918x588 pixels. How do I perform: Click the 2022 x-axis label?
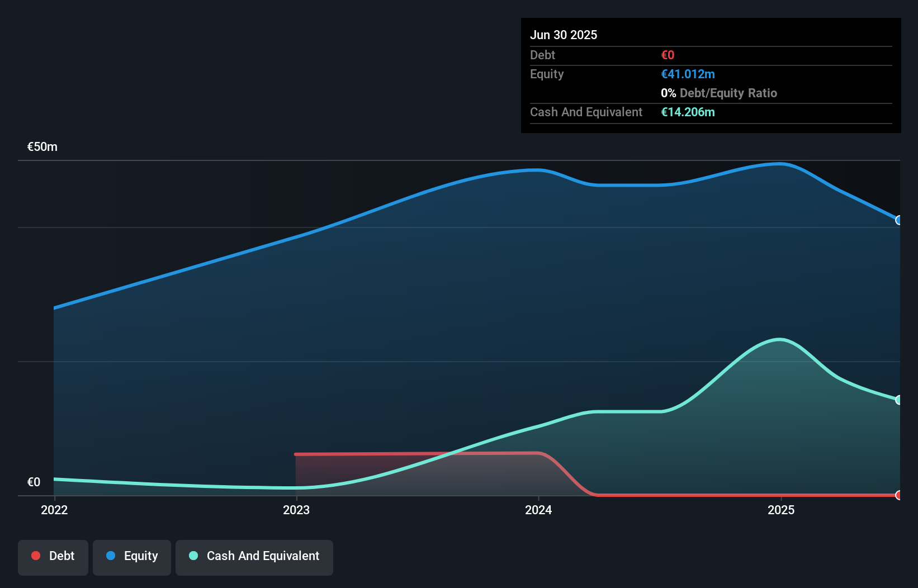tap(54, 510)
